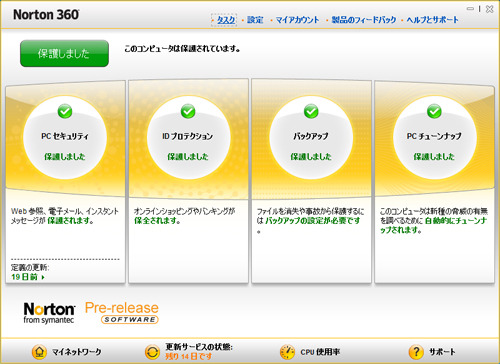Click the CPU usage gauge icon
The image size is (500, 364).
pyautogui.click(x=287, y=352)
